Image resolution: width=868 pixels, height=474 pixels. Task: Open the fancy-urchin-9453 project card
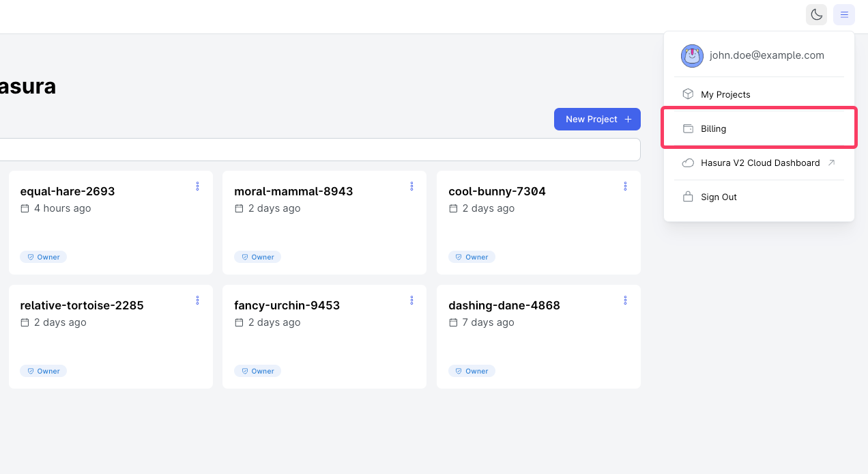[324, 337]
